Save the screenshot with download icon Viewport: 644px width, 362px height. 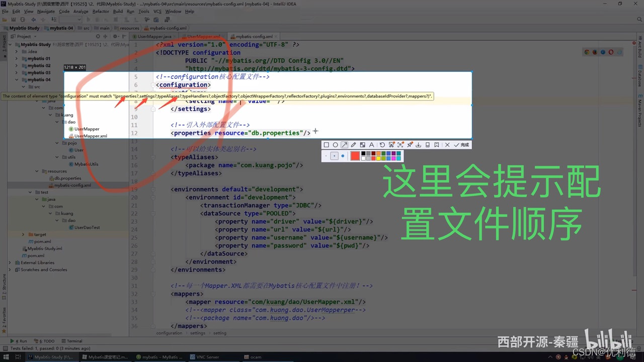coord(418,145)
